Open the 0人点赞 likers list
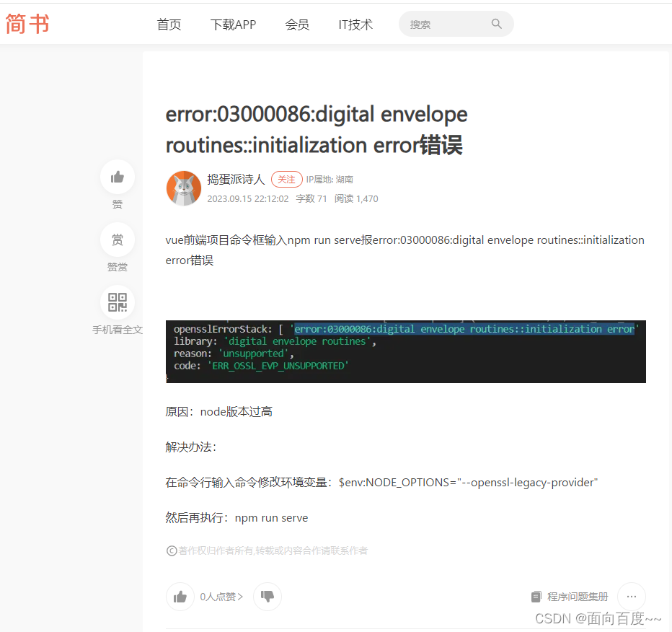Viewport: 672px width, 632px height. pyautogui.click(x=221, y=597)
